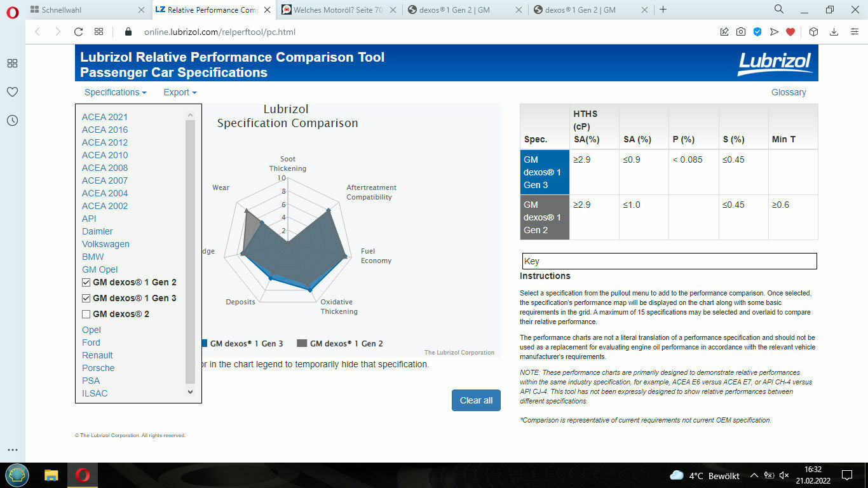Uncheck GM dexos 1 Gen 2 checkbox
The image size is (868, 488).
86,282
